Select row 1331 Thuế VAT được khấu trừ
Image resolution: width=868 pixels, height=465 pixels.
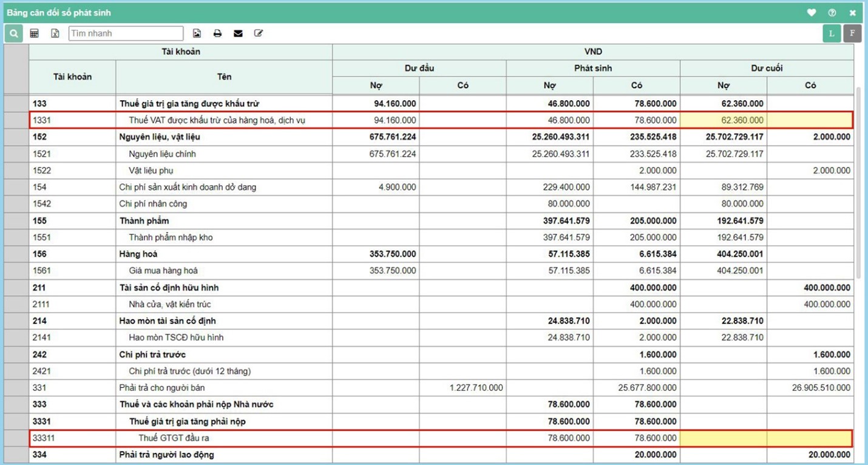(x=216, y=120)
